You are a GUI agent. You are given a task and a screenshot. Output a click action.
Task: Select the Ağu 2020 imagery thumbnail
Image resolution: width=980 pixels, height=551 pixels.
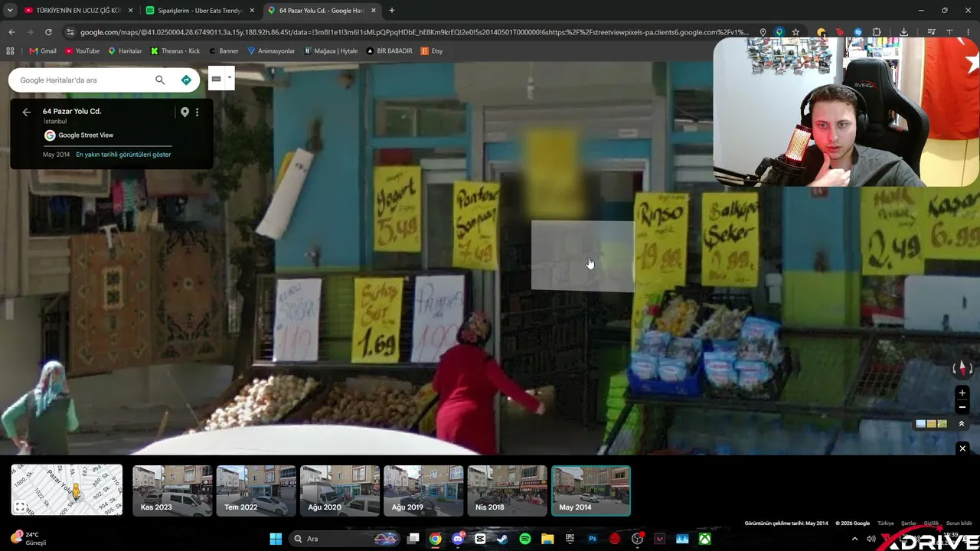click(x=340, y=491)
